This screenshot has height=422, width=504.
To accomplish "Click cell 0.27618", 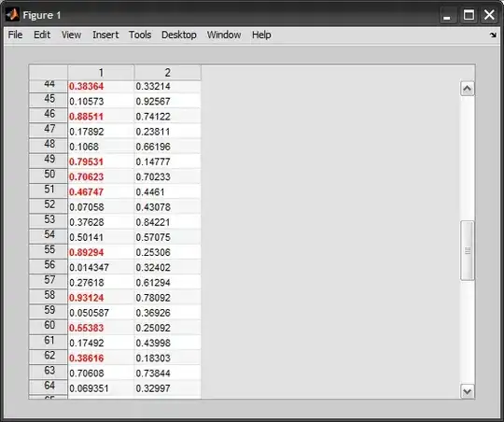I will tap(101, 282).
